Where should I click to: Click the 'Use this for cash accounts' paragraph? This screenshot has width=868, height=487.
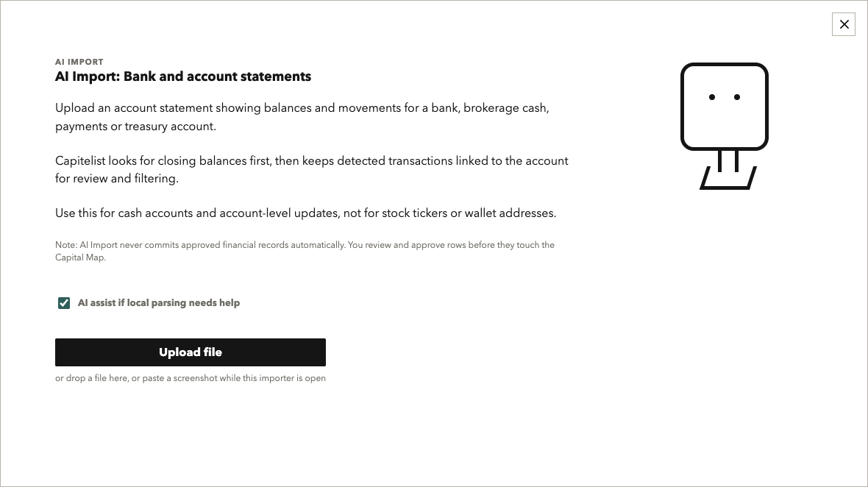tap(305, 213)
